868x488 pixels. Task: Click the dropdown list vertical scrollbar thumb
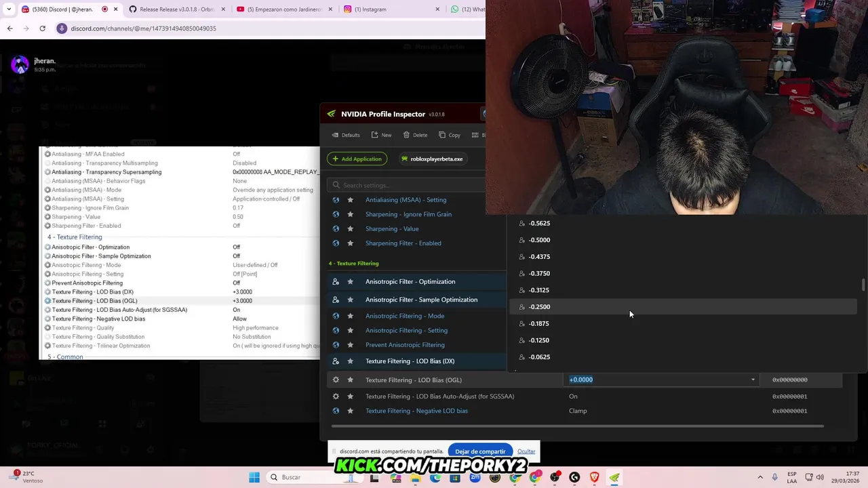tap(863, 285)
